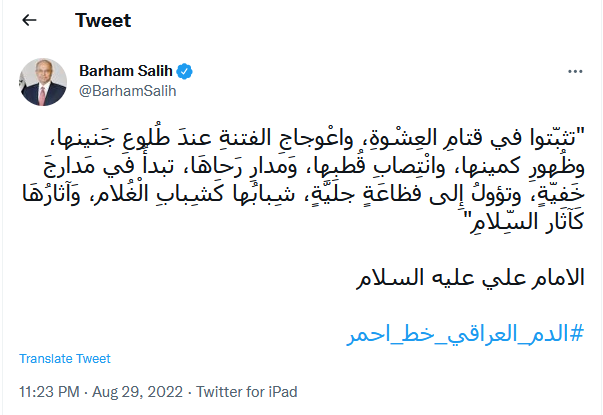Screen dimensions: 603x415
Task: Click the blue verified badge
Action: pos(185,72)
